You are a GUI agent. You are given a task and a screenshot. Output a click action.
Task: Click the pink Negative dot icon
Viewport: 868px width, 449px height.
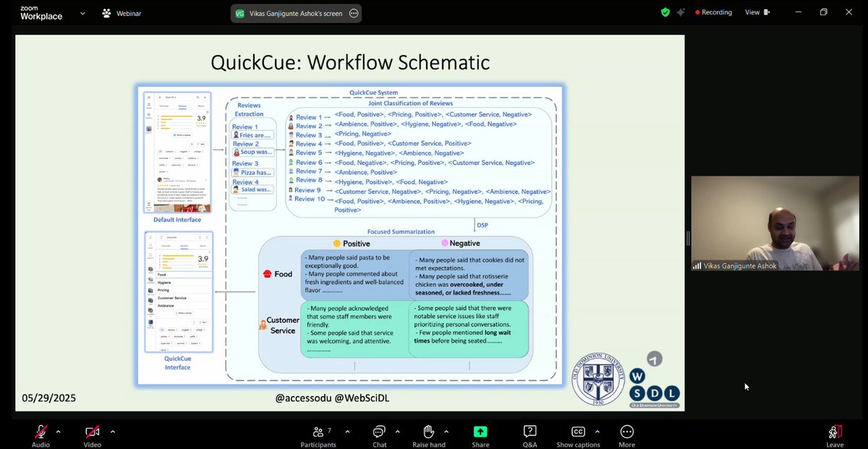coord(445,243)
